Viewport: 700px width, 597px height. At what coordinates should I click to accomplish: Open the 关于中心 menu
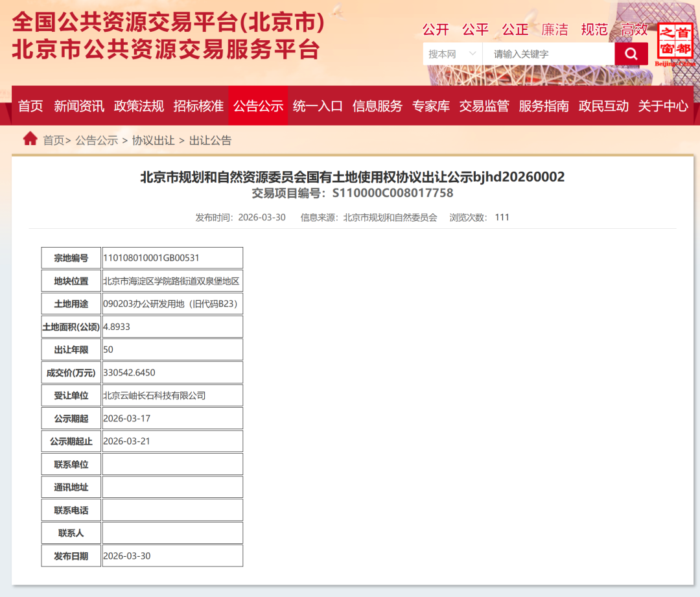click(663, 106)
